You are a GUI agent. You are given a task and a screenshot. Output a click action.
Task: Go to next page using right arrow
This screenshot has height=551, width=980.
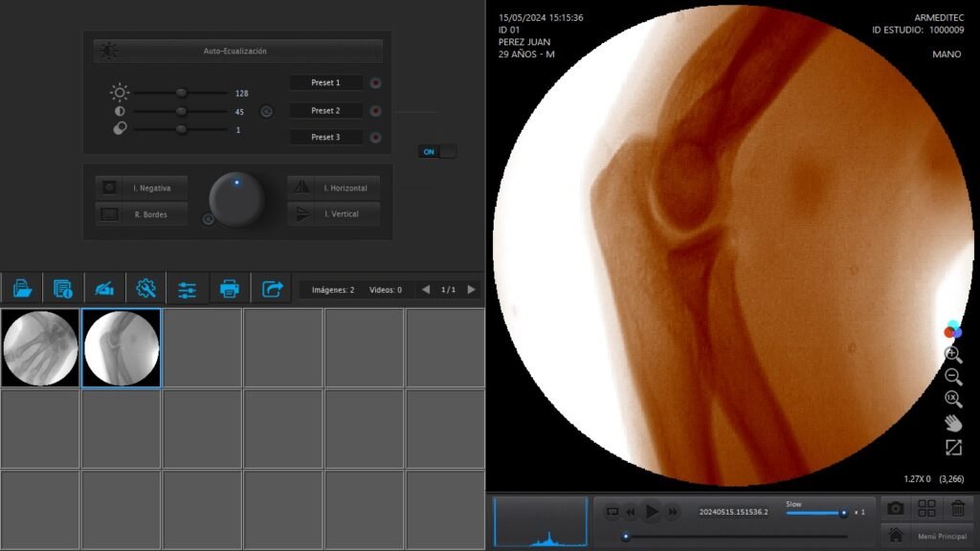[471, 290]
